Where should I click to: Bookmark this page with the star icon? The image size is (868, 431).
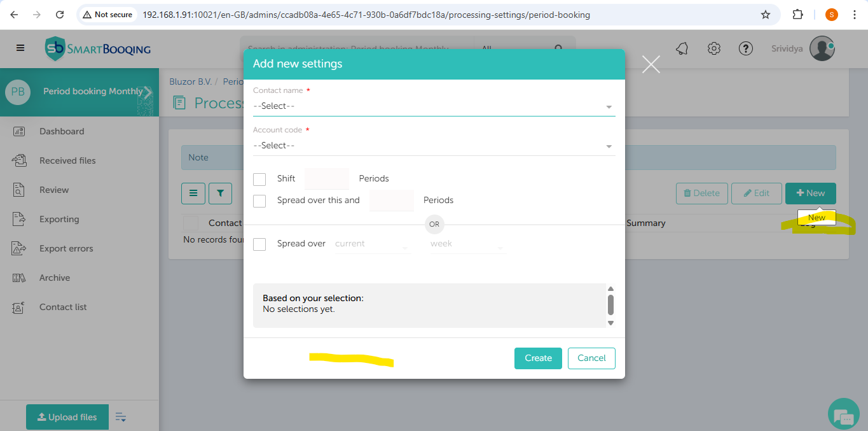pyautogui.click(x=766, y=15)
